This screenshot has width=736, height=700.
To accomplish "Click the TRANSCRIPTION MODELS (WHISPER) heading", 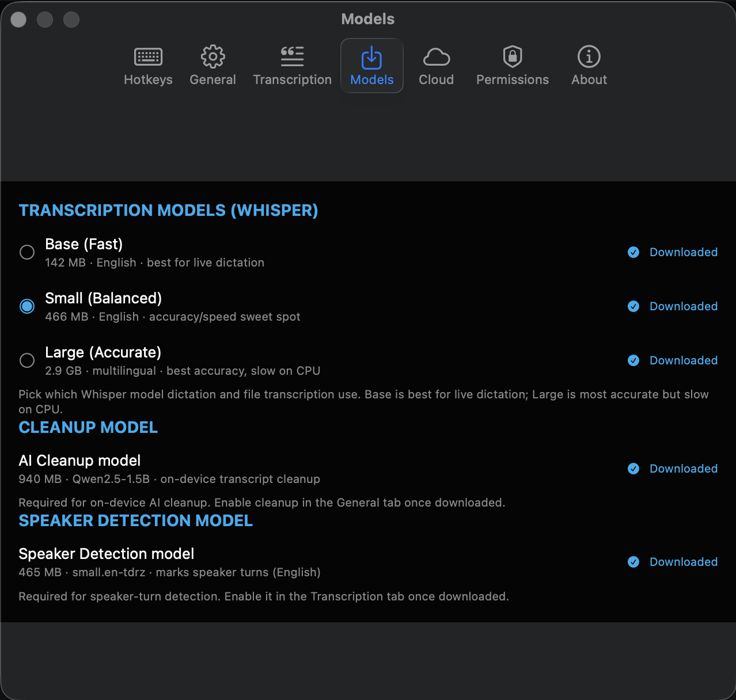I will (168, 211).
